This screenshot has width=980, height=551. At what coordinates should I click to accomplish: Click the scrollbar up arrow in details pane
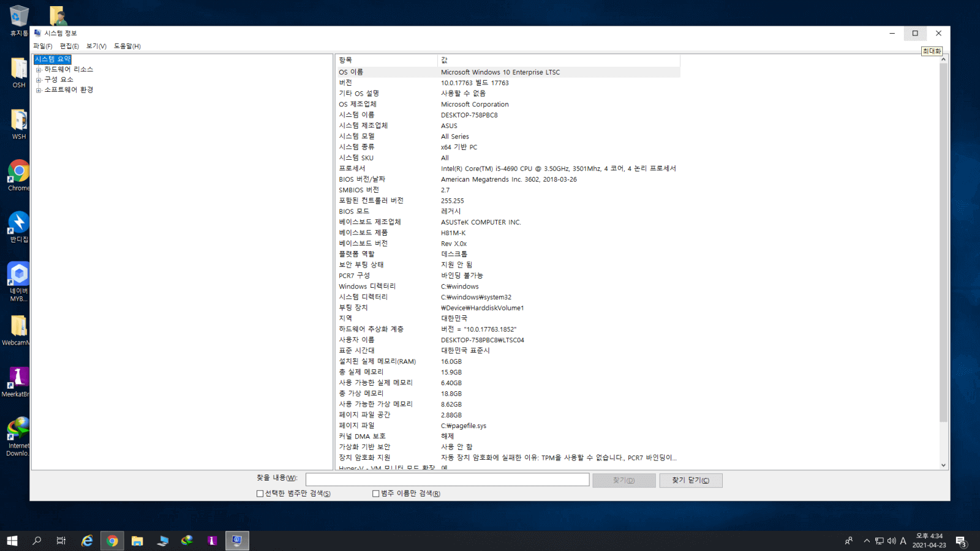(943, 59)
